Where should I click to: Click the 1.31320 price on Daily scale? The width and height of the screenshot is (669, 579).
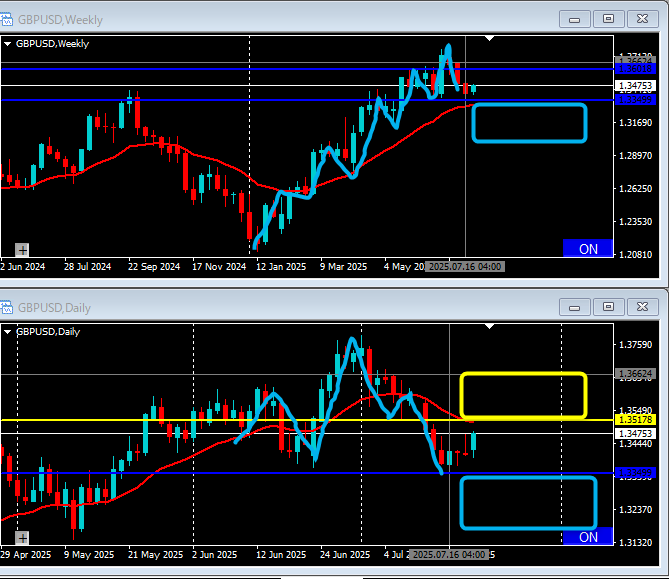pos(635,542)
